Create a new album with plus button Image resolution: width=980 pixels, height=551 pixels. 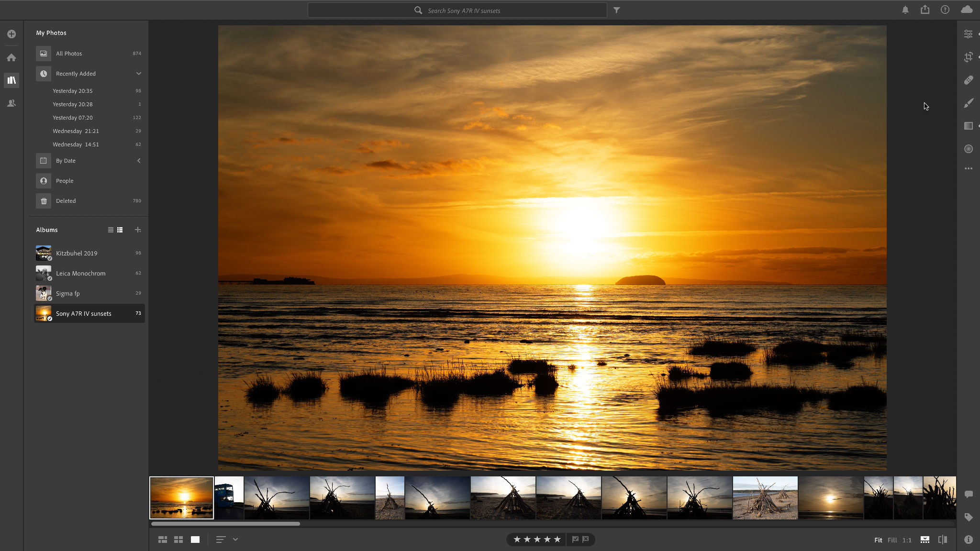[138, 230]
